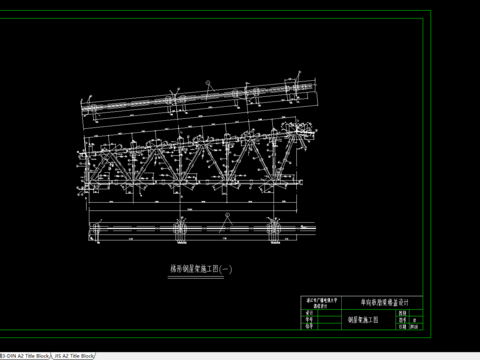Select the school name cell in title block
This screenshot has width=480, height=360.
pos(321,303)
